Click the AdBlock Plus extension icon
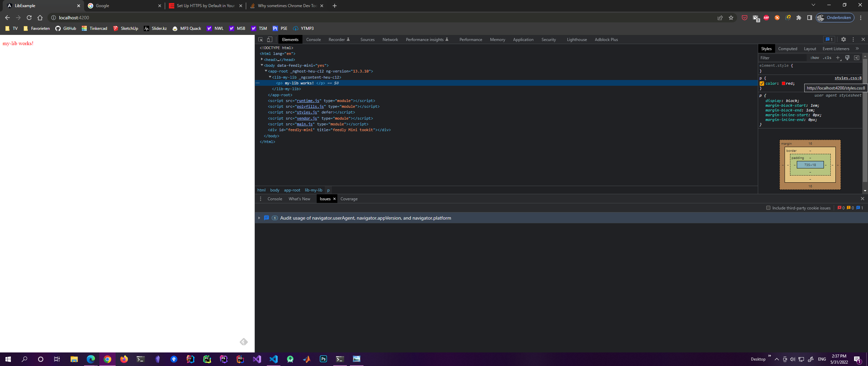Image resolution: width=868 pixels, height=366 pixels. coord(766,18)
